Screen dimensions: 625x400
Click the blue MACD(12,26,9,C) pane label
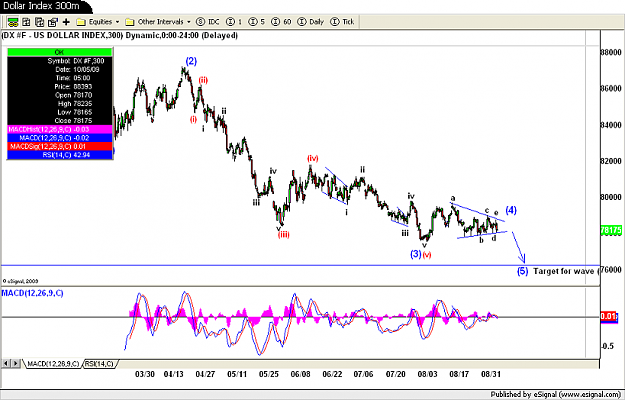pos(32,294)
